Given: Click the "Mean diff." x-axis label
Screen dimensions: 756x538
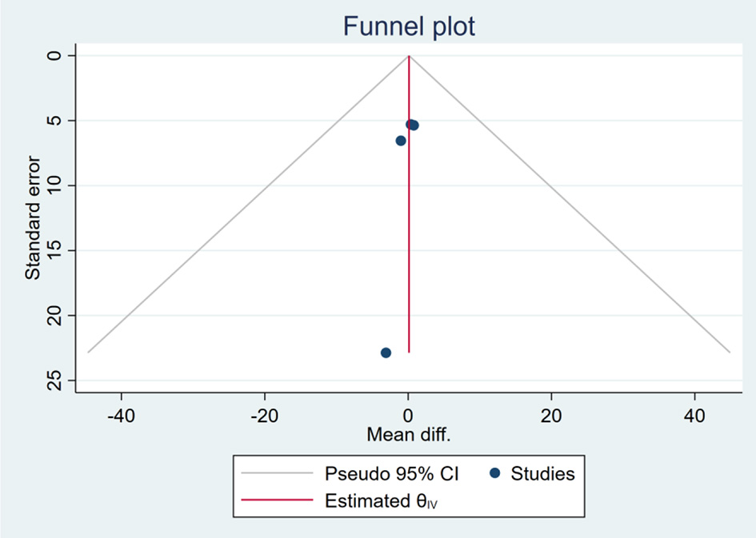Looking at the screenshot, I should point(408,435).
